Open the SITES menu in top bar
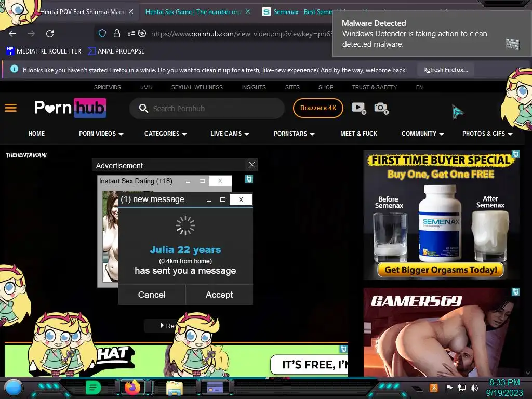The width and height of the screenshot is (532, 399). coord(292,87)
